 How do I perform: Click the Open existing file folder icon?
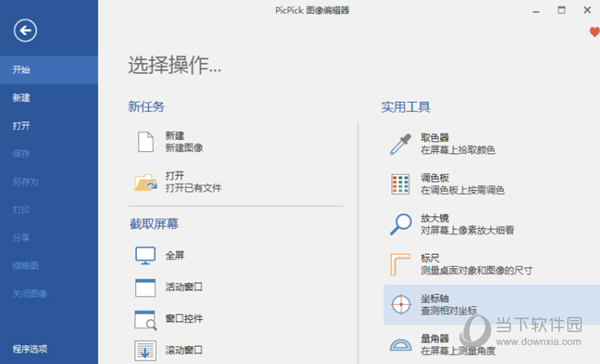pos(145,182)
